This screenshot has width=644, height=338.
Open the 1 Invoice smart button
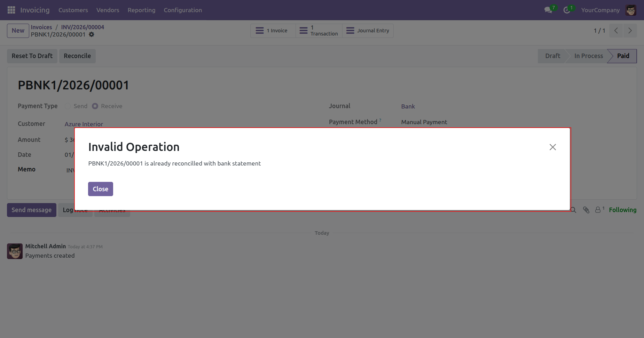(273, 31)
